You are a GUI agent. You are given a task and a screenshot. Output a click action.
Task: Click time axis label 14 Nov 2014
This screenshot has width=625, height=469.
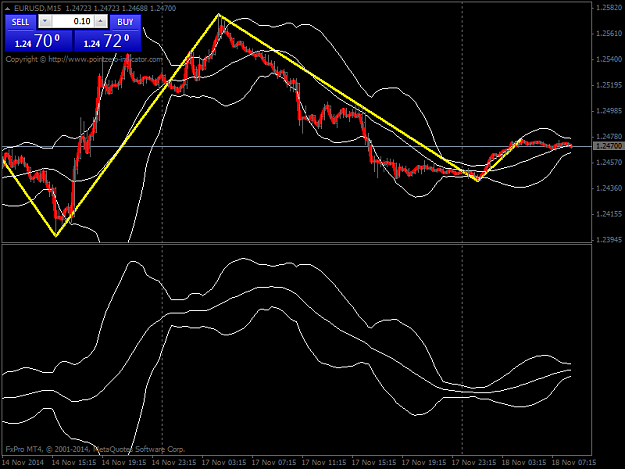pyautogui.click(x=23, y=463)
